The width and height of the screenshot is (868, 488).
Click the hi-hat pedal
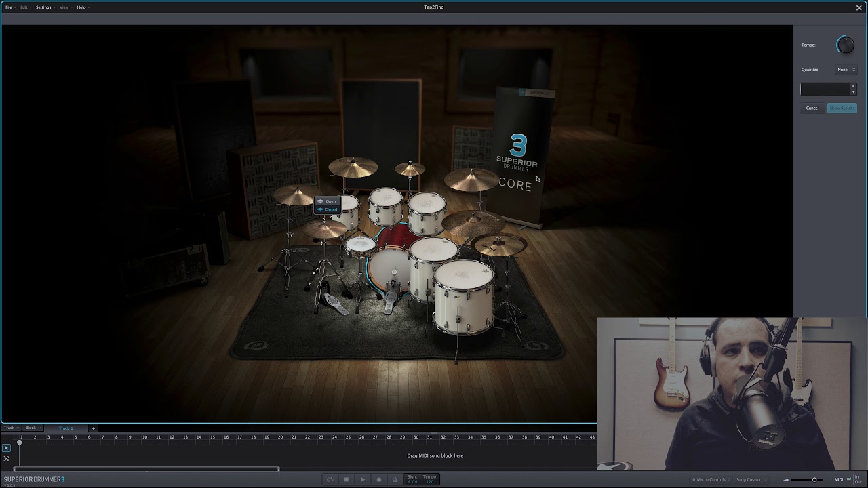(x=335, y=304)
